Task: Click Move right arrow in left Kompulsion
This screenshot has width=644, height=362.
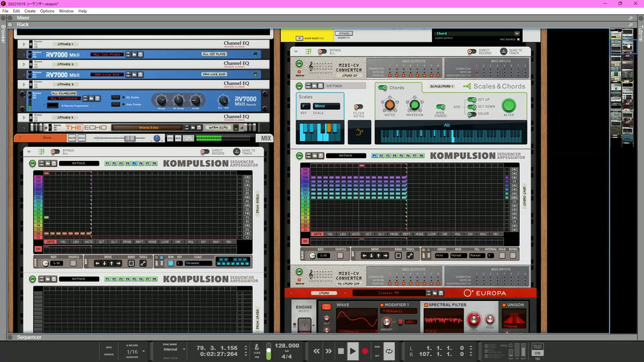Action: pyautogui.click(x=118, y=263)
